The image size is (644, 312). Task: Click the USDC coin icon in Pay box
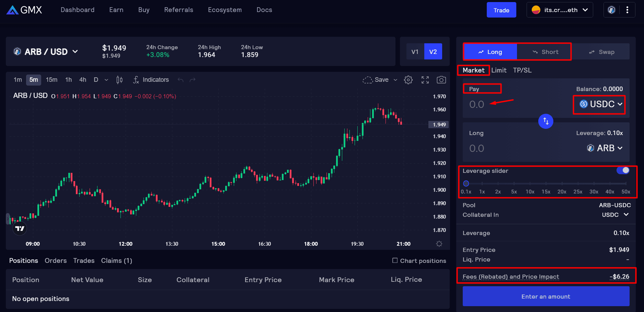click(x=584, y=104)
